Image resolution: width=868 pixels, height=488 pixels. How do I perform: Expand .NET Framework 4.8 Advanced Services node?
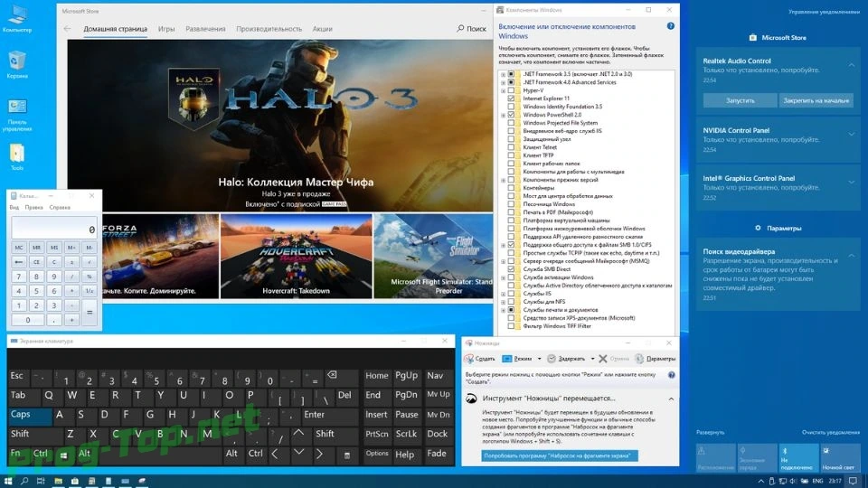[x=504, y=82]
